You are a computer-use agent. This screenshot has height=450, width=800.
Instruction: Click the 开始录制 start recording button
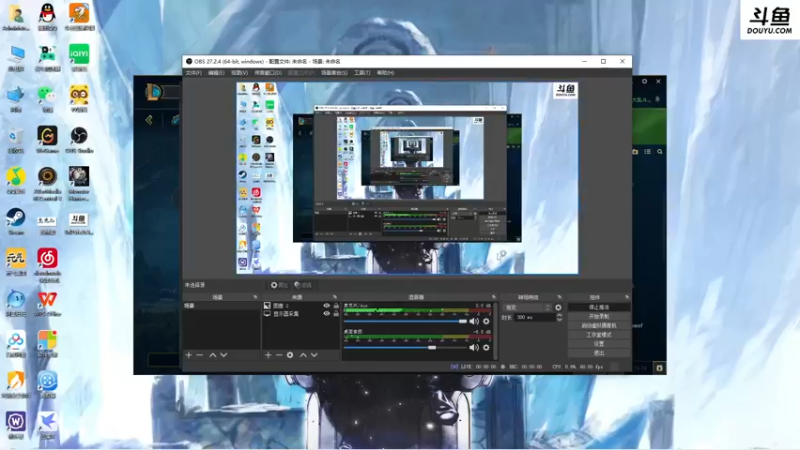[599, 316]
